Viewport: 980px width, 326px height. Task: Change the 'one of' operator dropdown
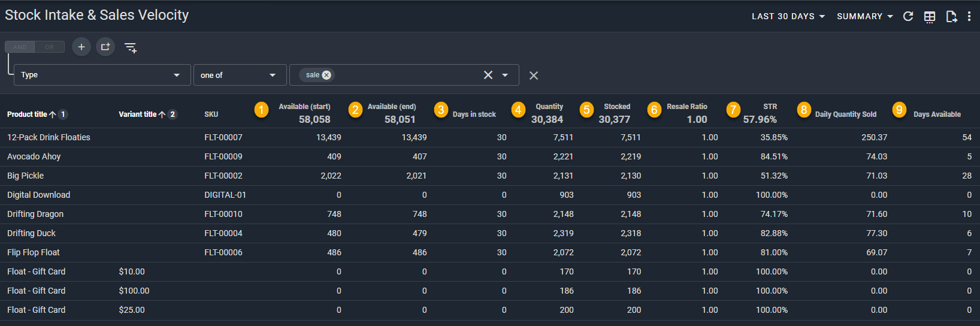[x=238, y=75]
